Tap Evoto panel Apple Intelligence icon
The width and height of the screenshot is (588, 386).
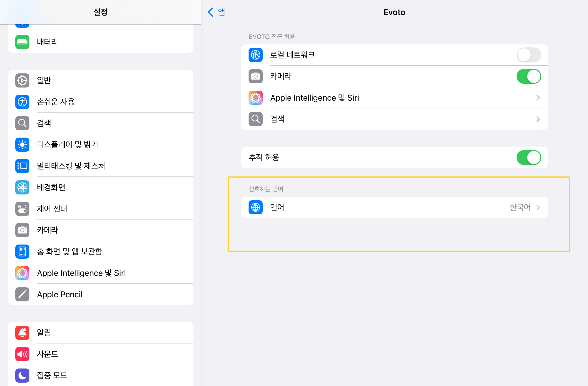click(x=255, y=98)
